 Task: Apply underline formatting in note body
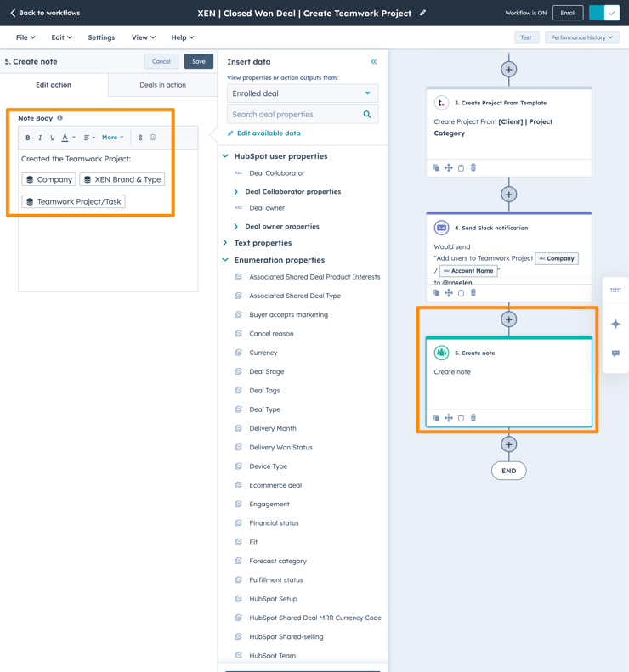53,138
